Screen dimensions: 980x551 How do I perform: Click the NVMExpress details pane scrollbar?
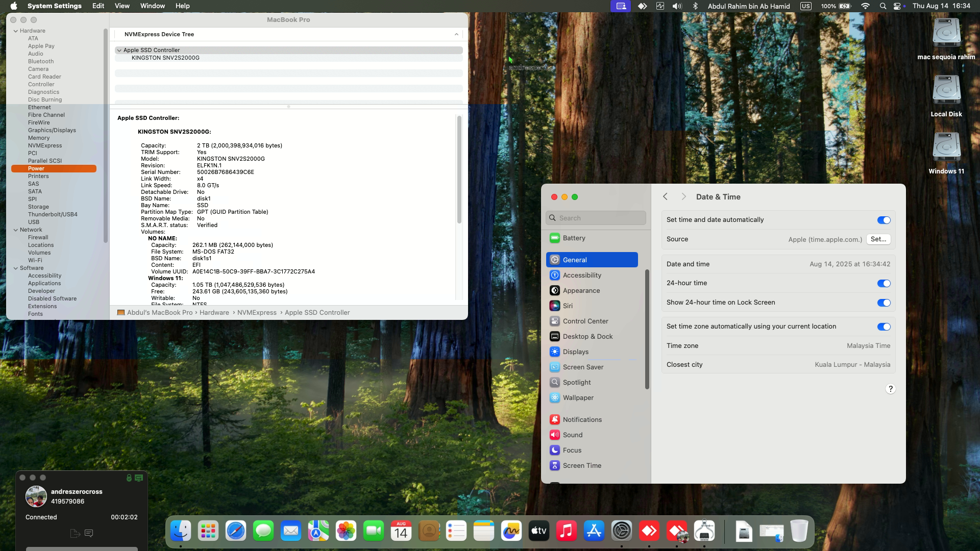[459, 169]
